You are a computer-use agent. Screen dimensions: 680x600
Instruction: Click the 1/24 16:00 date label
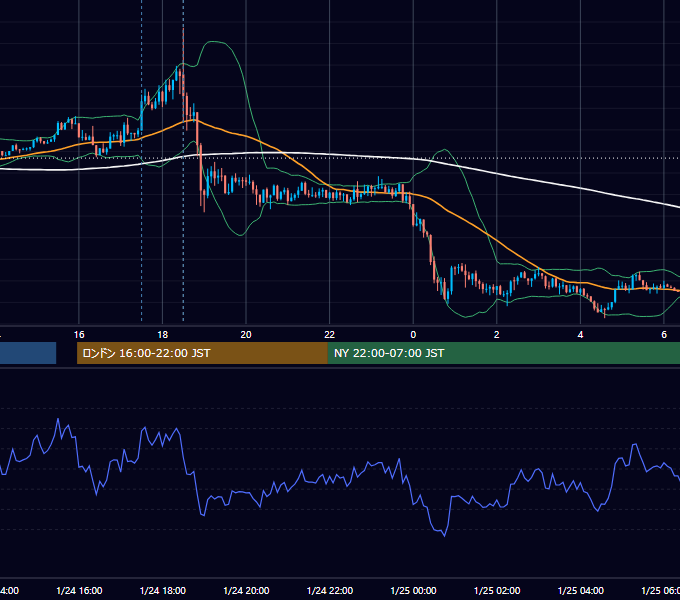coord(79,590)
